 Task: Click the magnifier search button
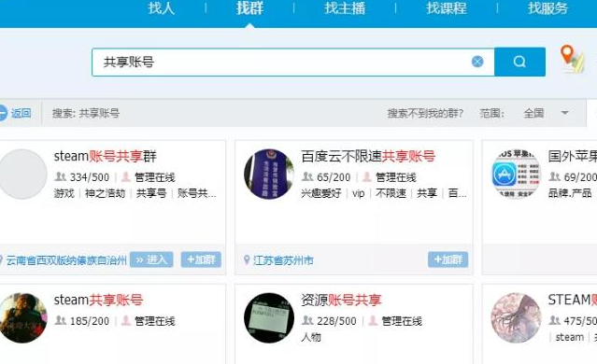[519, 62]
